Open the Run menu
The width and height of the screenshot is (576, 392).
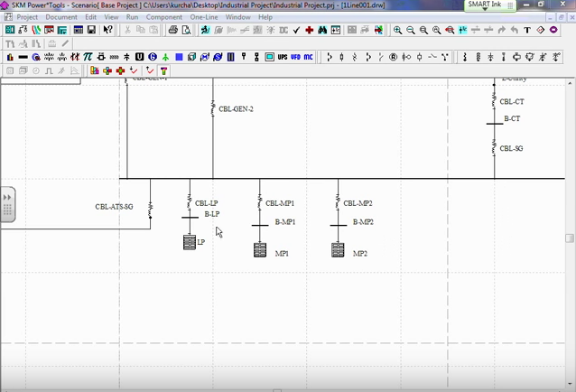tap(133, 17)
